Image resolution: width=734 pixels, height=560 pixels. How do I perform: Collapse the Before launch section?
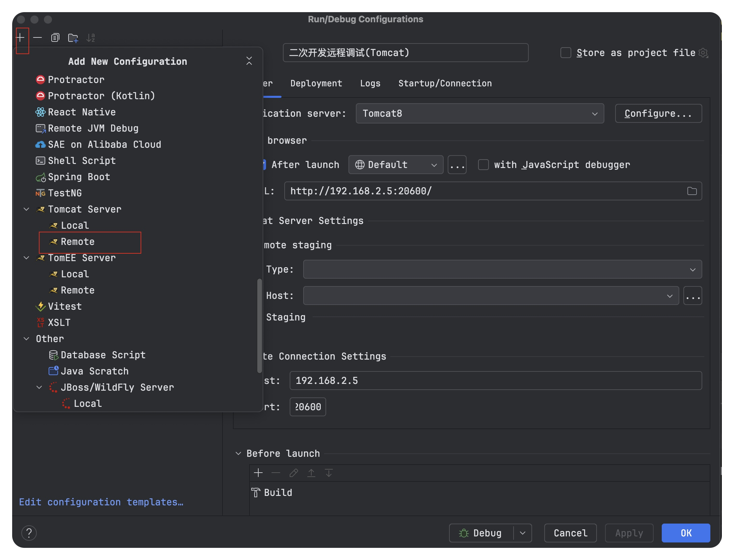coord(238,453)
